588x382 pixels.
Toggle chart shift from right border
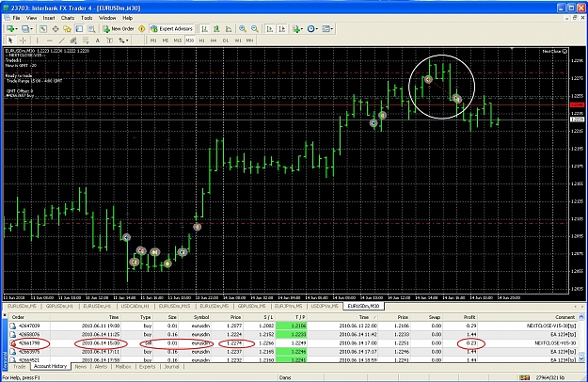pyautogui.click(x=282, y=29)
